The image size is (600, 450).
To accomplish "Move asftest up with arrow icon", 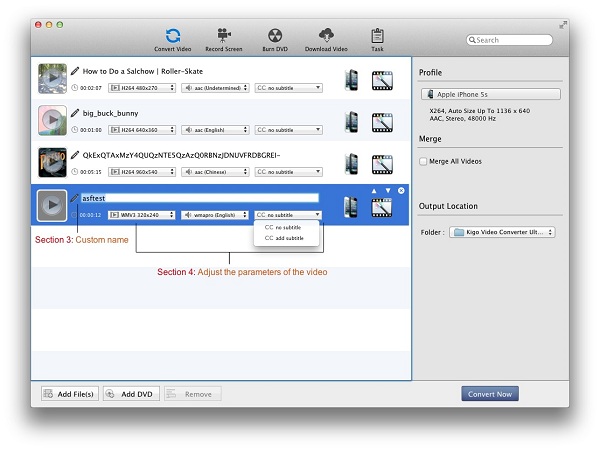I will pos(374,191).
